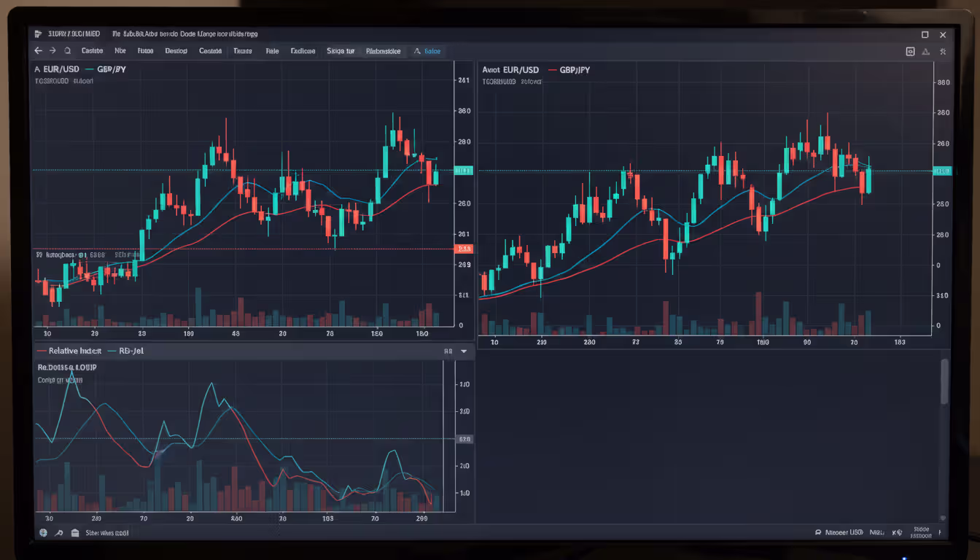980x560 pixels.
Task: Click the back navigation arrow
Action: (x=38, y=51)
